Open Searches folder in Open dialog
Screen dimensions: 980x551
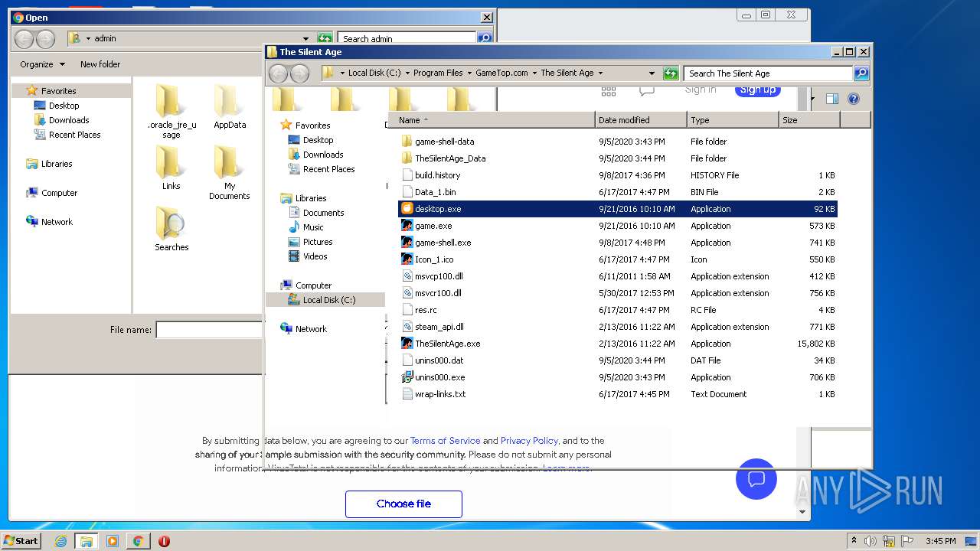171,229
